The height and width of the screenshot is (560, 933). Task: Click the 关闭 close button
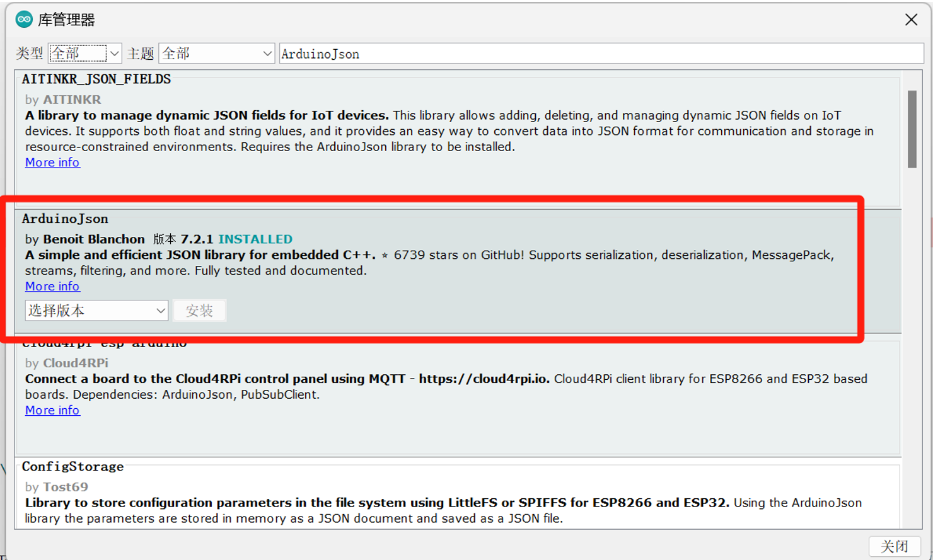point(895,546)
